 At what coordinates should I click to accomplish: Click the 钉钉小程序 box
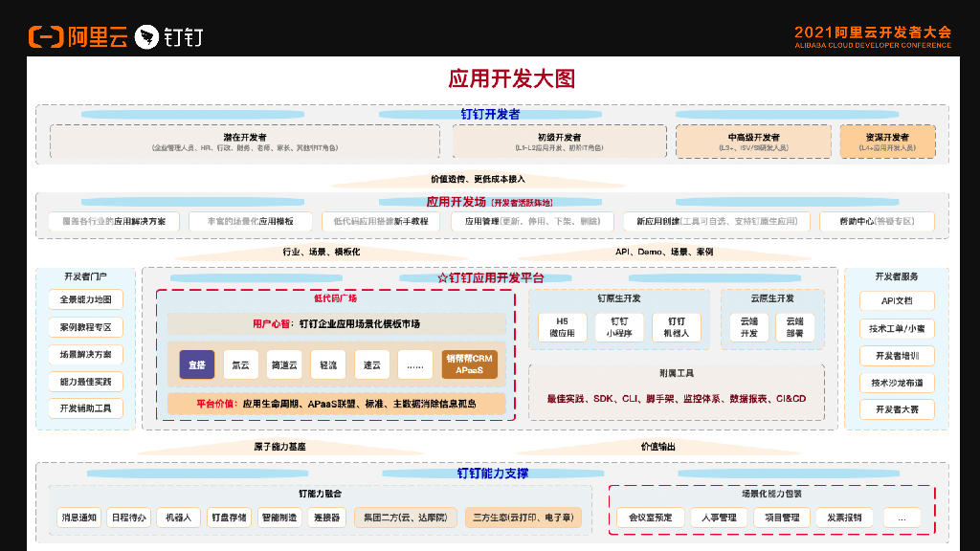619,327
